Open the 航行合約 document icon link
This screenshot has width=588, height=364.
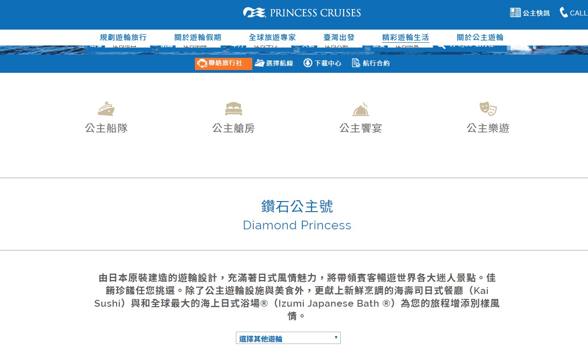pos(371,63)
